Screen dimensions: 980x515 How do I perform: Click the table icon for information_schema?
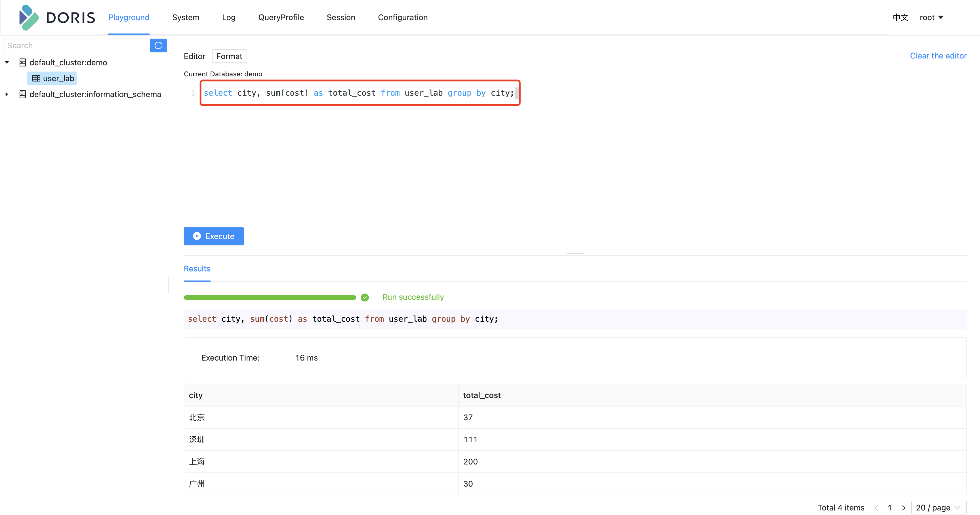pos(22,93)
